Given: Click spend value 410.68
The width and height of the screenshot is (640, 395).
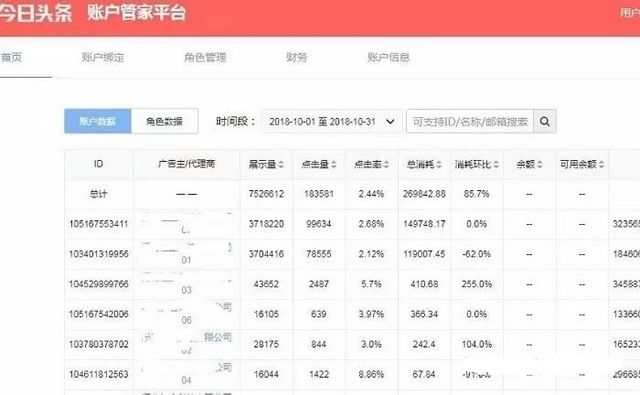Looking at the screenshot, I should [x=424, y=284].
